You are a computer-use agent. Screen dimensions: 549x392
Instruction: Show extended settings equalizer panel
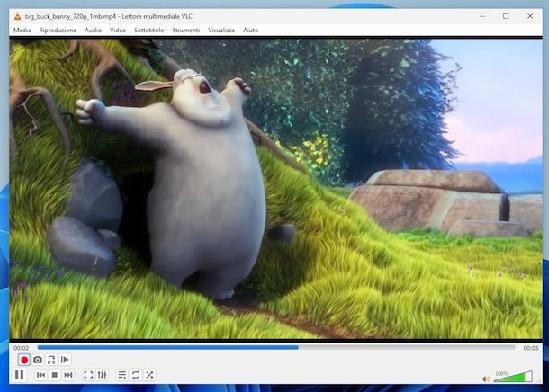[103, 375]
